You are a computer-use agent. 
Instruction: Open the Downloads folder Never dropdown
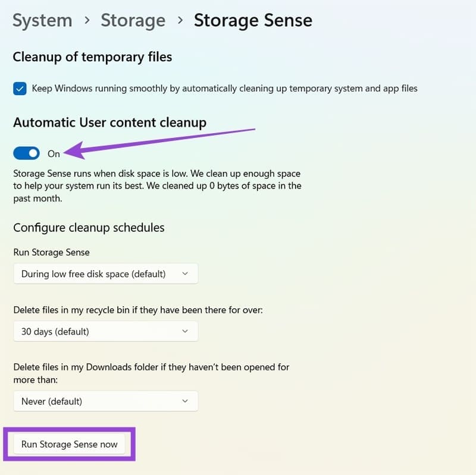pos(105,401)
